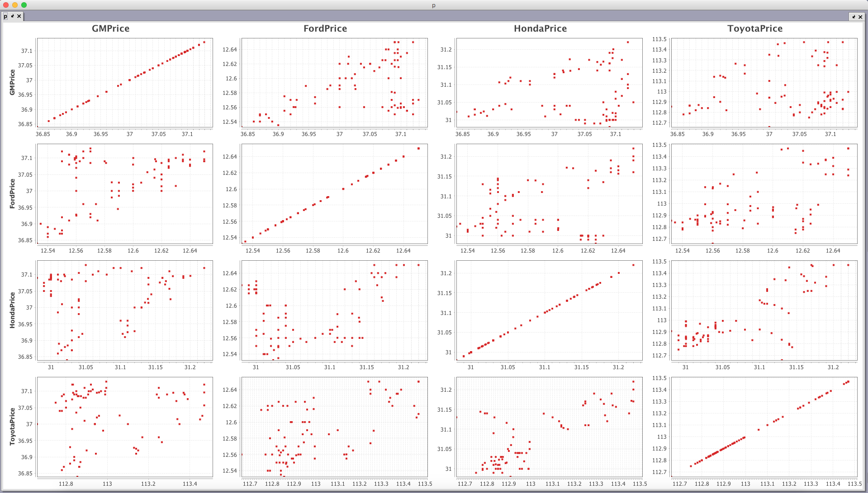The image size is (868, 493).
Task: Select the FordPrice column plot in the HondaPrice row
Action: [x=335, y=310]
